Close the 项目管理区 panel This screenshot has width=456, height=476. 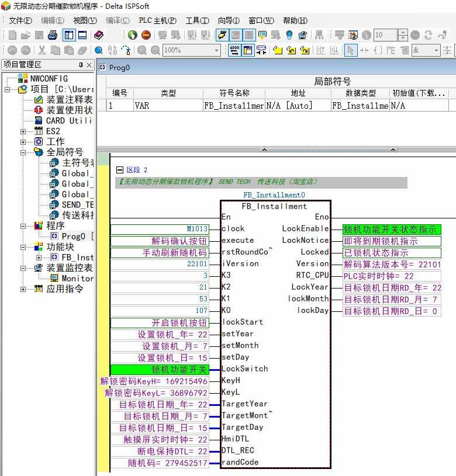[89, 65]
